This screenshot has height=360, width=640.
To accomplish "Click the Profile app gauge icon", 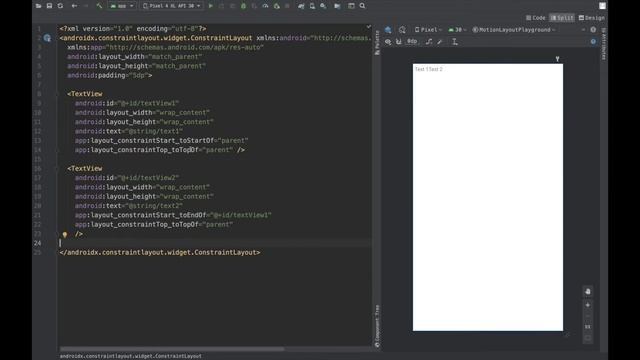I will click(x=265, y=6).
